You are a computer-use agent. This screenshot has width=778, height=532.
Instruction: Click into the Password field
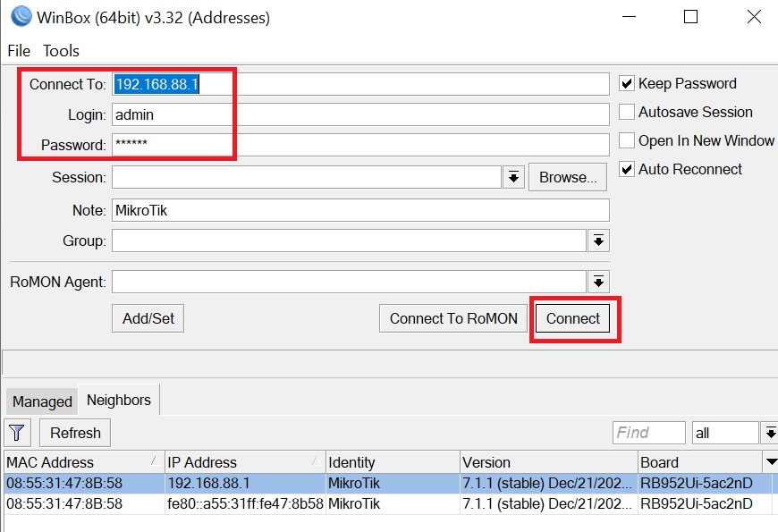[360, 145]
